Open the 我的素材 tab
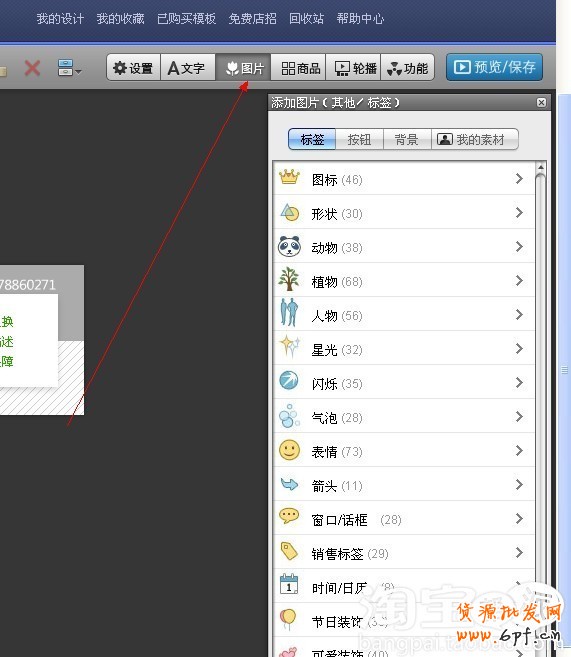 [475, 140]
